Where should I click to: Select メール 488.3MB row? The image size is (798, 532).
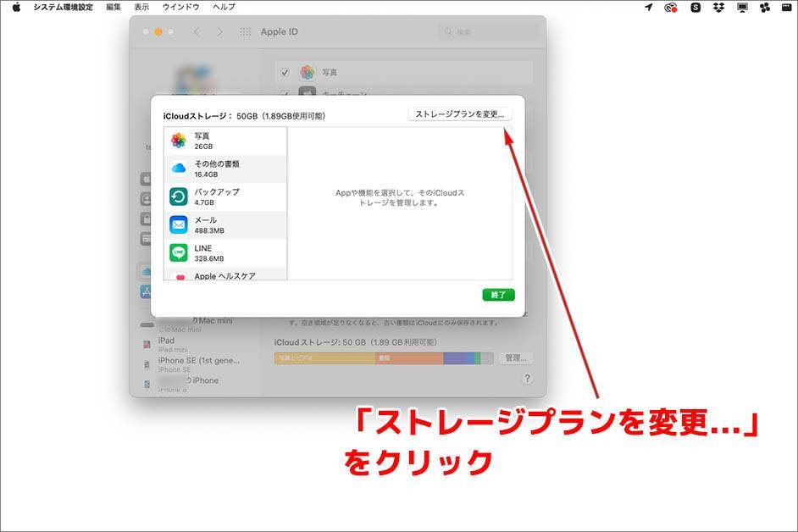(225, 225)
